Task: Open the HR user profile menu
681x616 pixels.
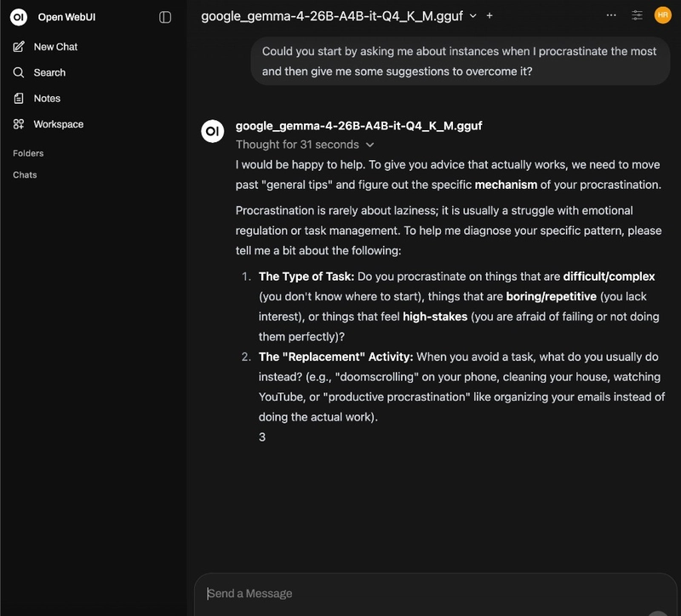Action: point(662,15)
